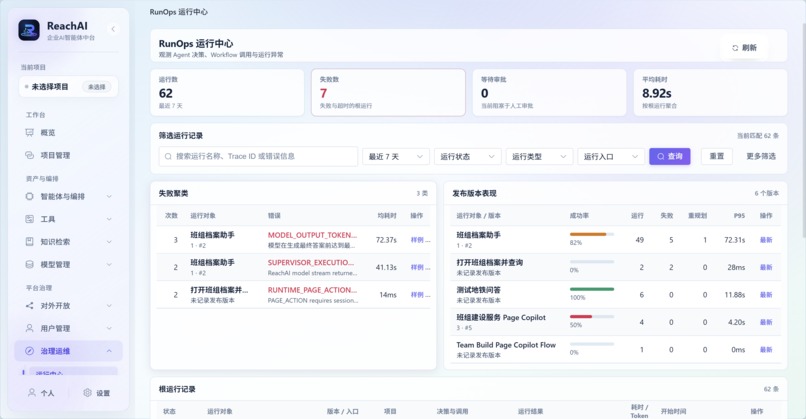Expand 模型管理 using its chevron

coord(109,264)
